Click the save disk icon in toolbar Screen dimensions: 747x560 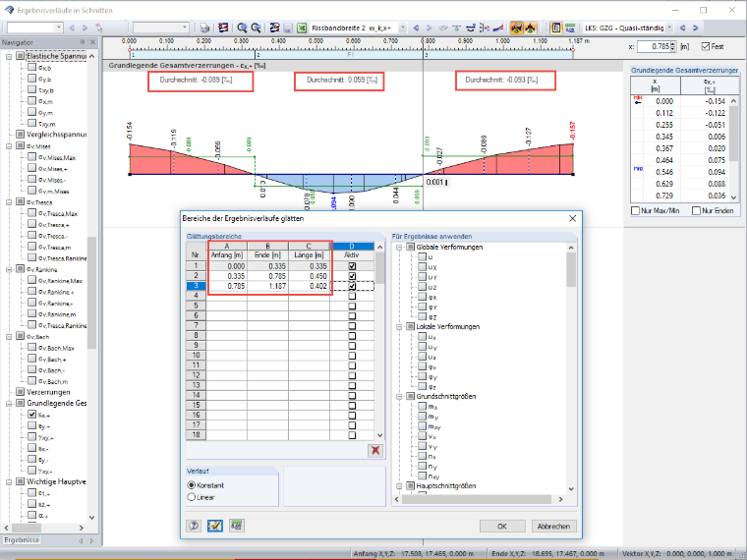288,28
